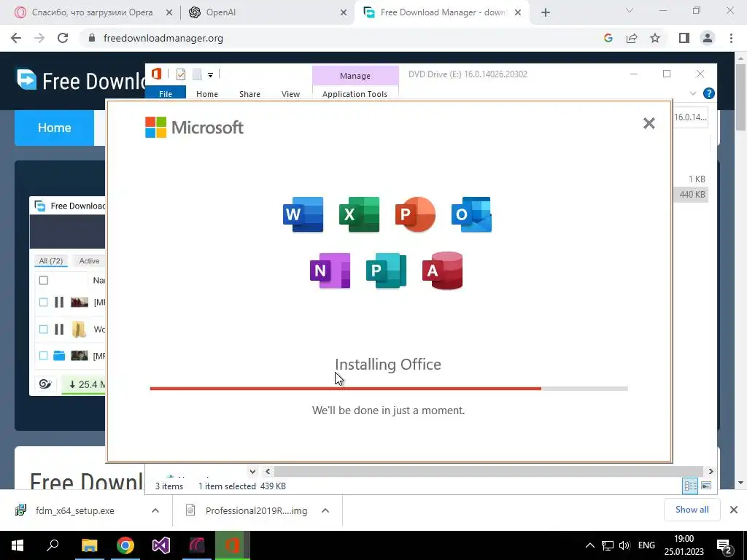Click the Explorer horizontal scrollbar

pyautogui.click(x=488, y=472)
